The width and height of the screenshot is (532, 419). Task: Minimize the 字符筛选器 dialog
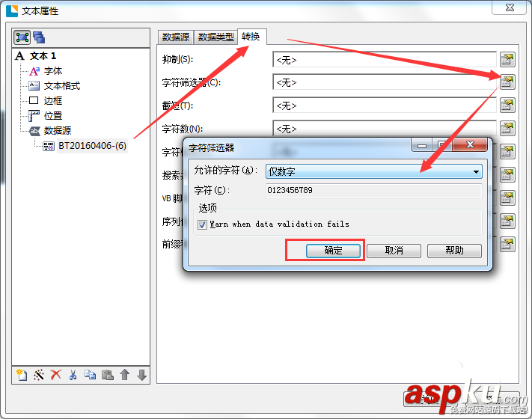click(422, 145)
